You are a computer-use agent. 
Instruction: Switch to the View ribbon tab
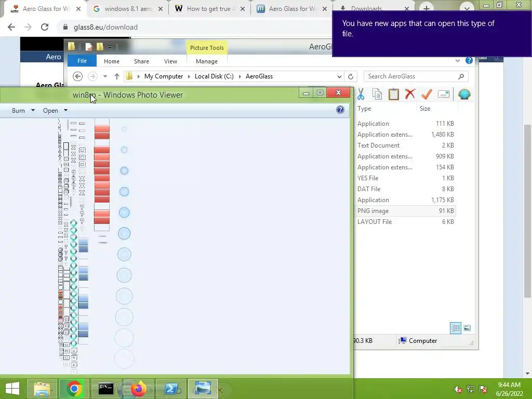click(x=170, y=61)
